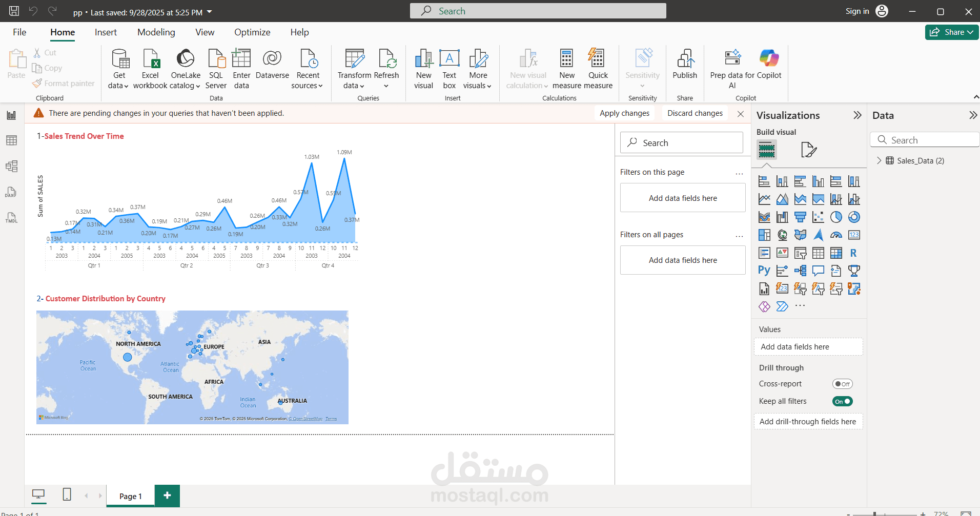The width and height of the screenshot is (980, 516).
Task: Apply pending query changes
Action: point(624,113)
